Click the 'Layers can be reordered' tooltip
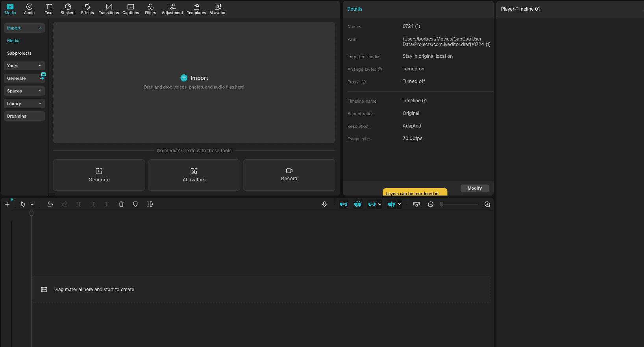Screen dimensions: 644x347 415,192
